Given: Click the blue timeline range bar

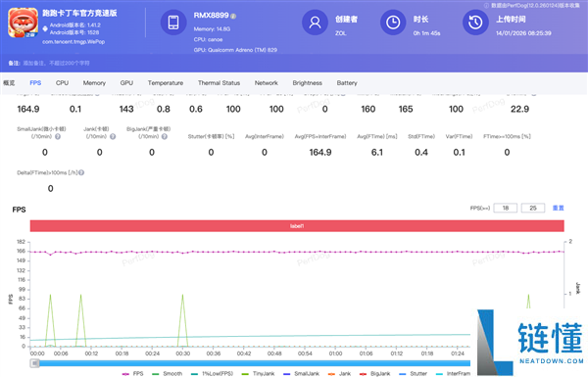Looking at the screenshot, I should point(254,363).
